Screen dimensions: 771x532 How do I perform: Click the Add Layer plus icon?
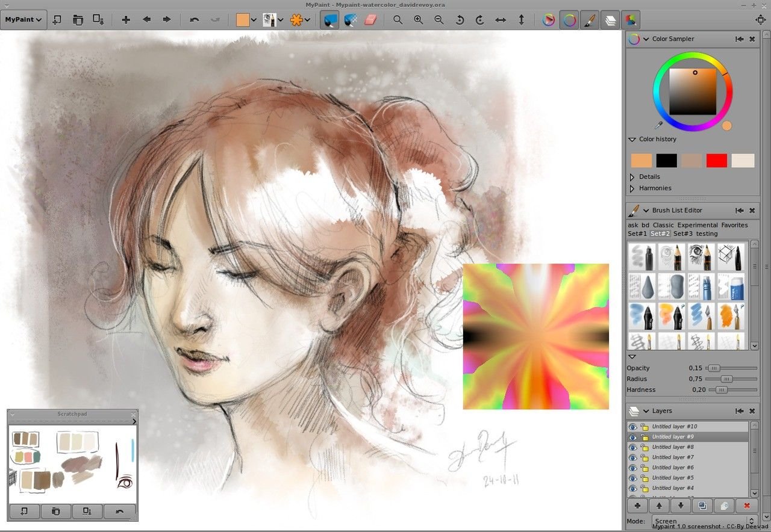[637, 506]
